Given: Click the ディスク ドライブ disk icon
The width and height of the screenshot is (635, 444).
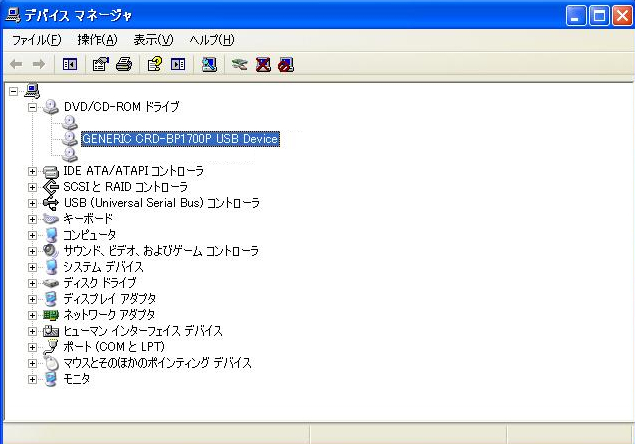Looking at the screenshot, I should click(x=51, y=283).
